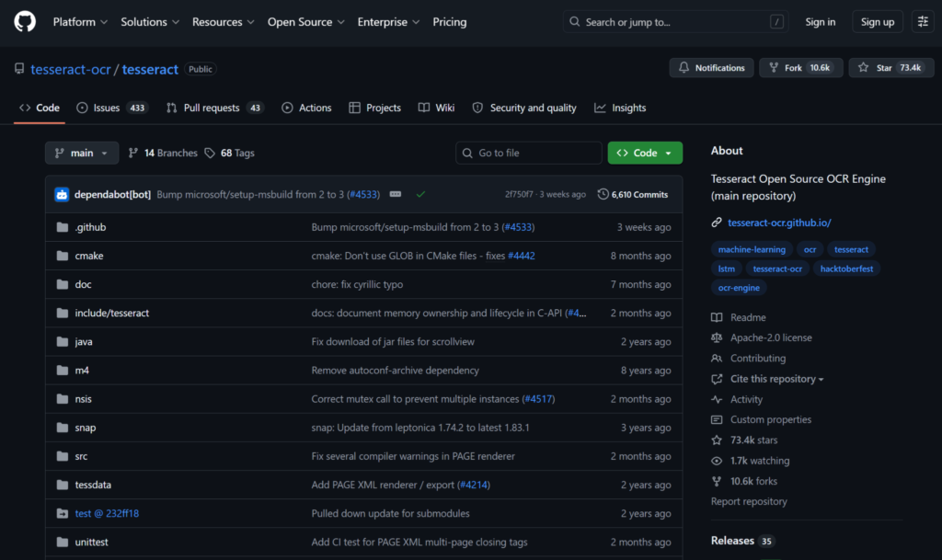The width and height of the screenshot is (942, 560).
Task: Open tesseract-ocr.github.io website link
Action: pos(778,223)
